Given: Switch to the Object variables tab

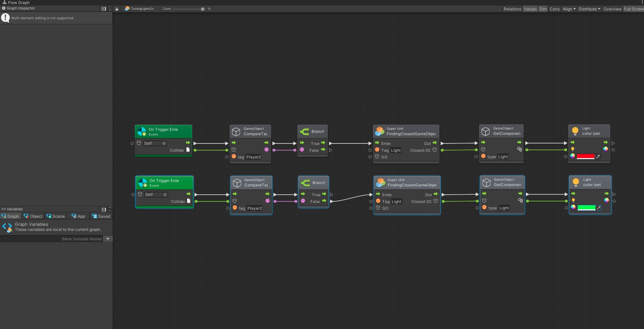Looking at the screenshot, I should coord(33,216).
